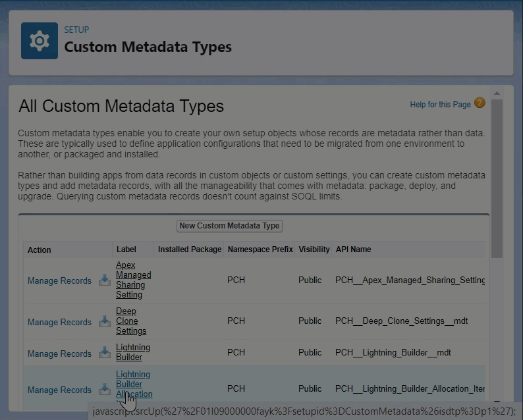The height and width of the screenshot is (420, 523).
Task: Manage Records for Apex Managed Sharing Setting
Action: [59, 280]
